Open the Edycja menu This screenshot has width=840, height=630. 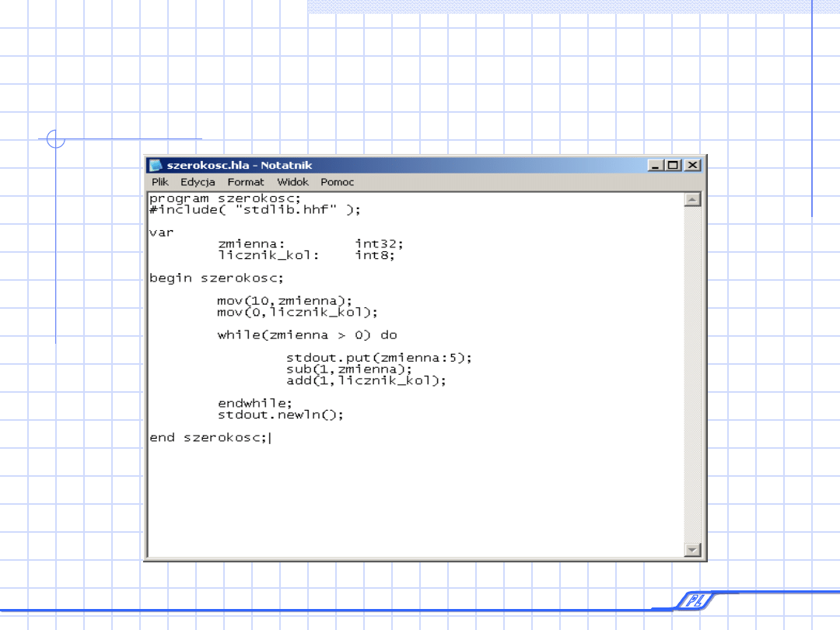click(x=198, y=182)
